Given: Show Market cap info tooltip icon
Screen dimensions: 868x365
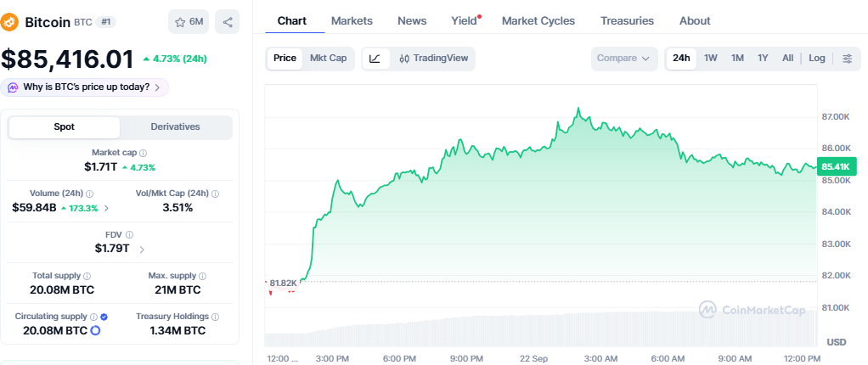Looking at the screenshot, I should click(144, 153).
